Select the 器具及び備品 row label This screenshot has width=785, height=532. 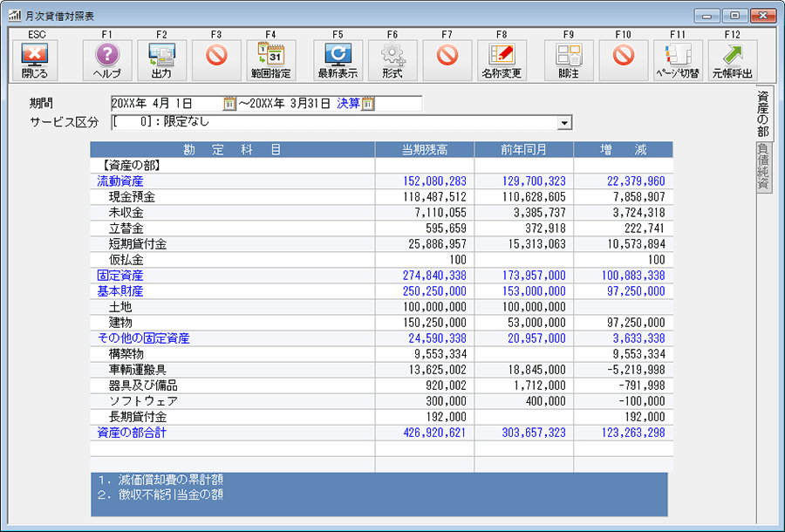[143, 385]
